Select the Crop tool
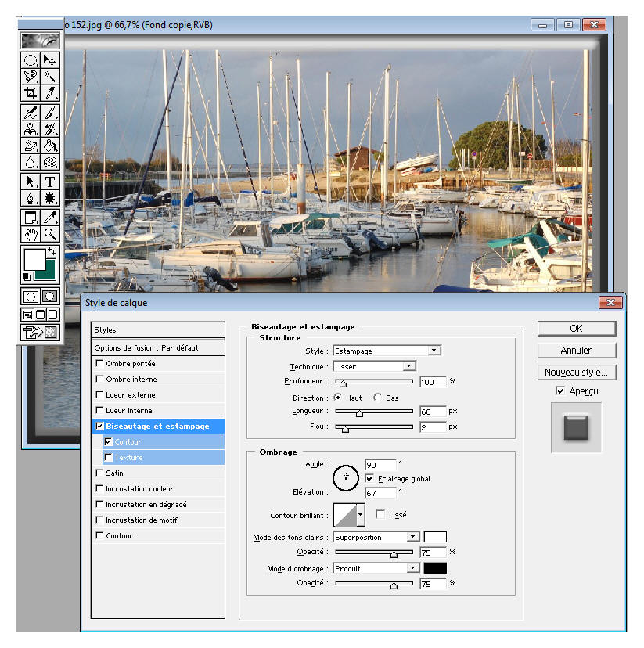 point(31,93)
